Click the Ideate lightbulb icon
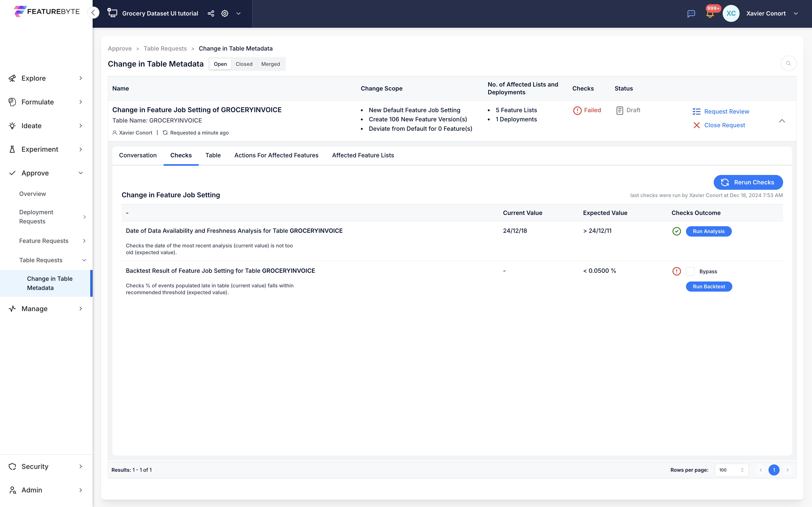The image size is (812, 507). click(x=12, y=126)
